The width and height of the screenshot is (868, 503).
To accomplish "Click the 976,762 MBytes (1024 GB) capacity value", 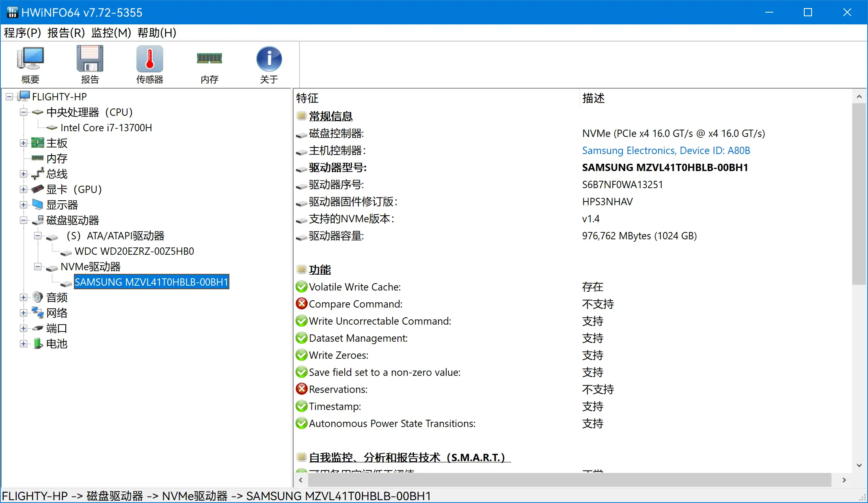I will (639, 236).
